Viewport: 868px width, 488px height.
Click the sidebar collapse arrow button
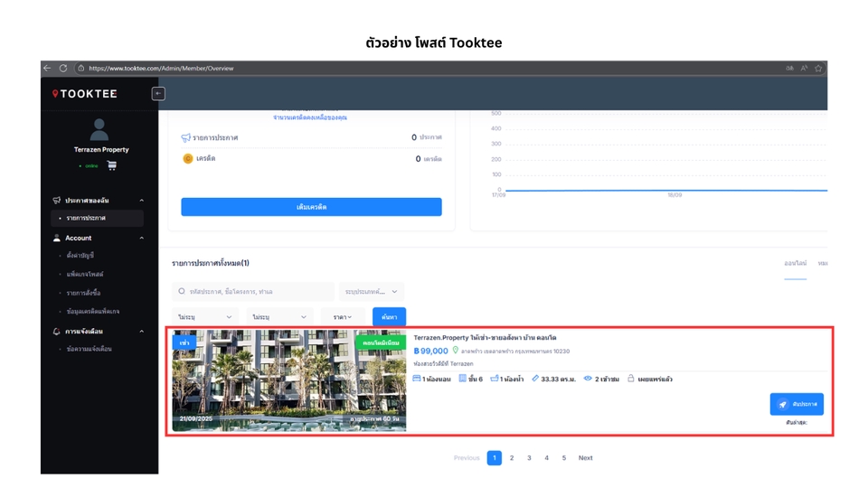pos(158,94)
